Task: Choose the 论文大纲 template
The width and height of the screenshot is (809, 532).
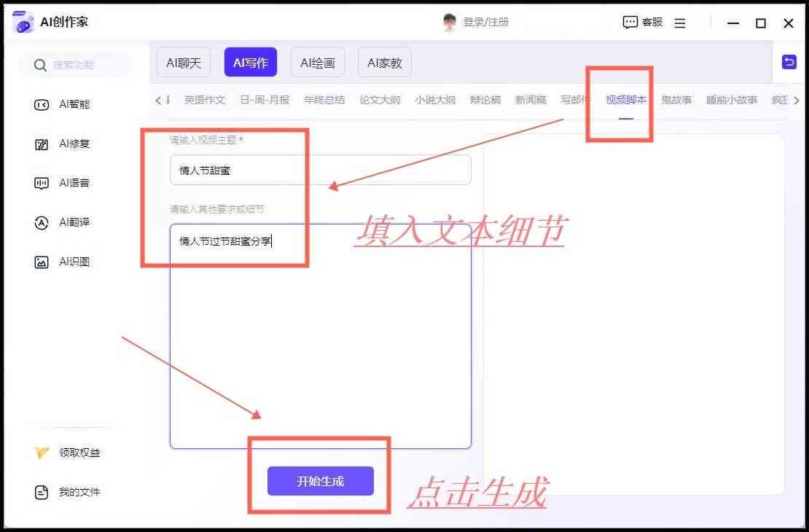Action: [380, 100]
